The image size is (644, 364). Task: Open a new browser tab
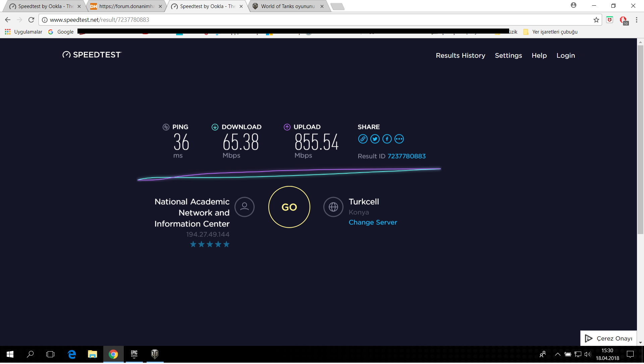point(337,6)
